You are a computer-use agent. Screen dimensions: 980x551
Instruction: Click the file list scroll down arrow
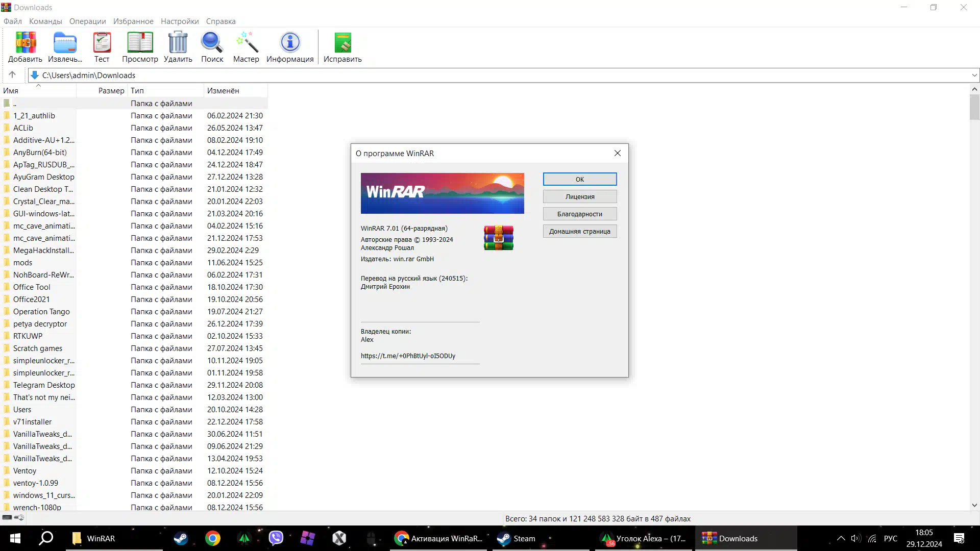coord(974,505)
